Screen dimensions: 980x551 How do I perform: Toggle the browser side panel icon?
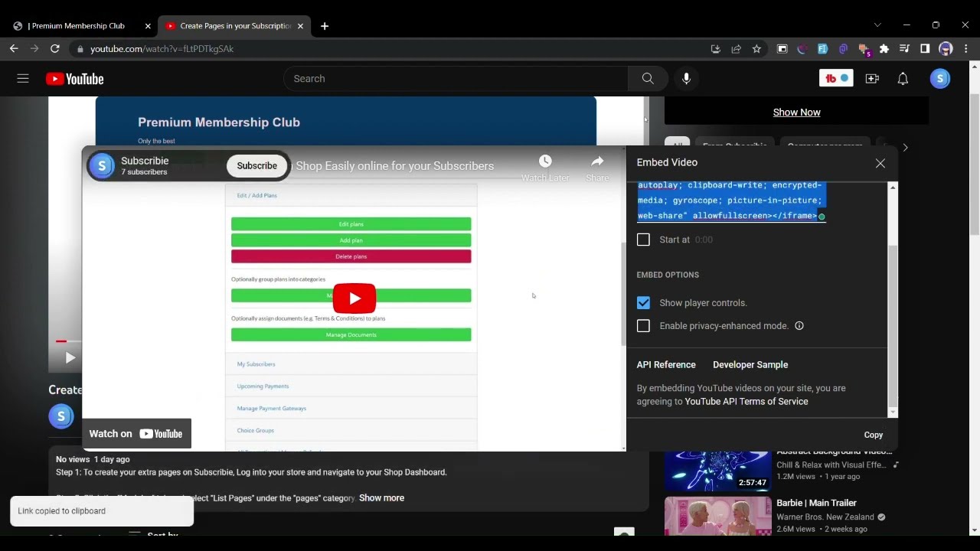pos(925,49)
